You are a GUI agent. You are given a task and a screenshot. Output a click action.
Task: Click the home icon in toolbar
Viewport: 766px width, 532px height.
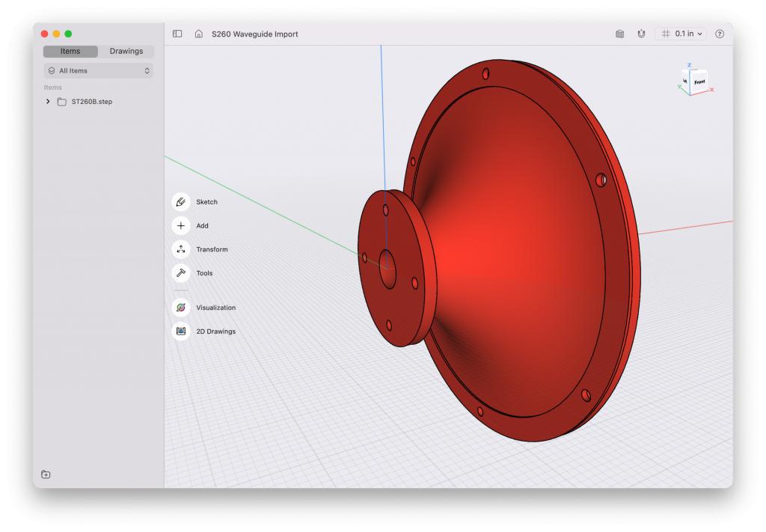(198, 34)
